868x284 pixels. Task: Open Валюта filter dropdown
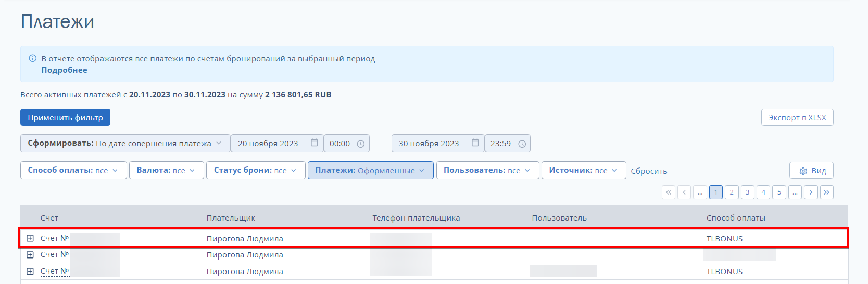(x=166, y=171)
